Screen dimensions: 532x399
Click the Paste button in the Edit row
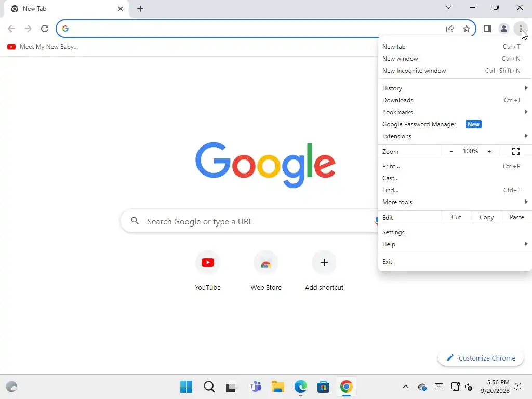[517, 217]
